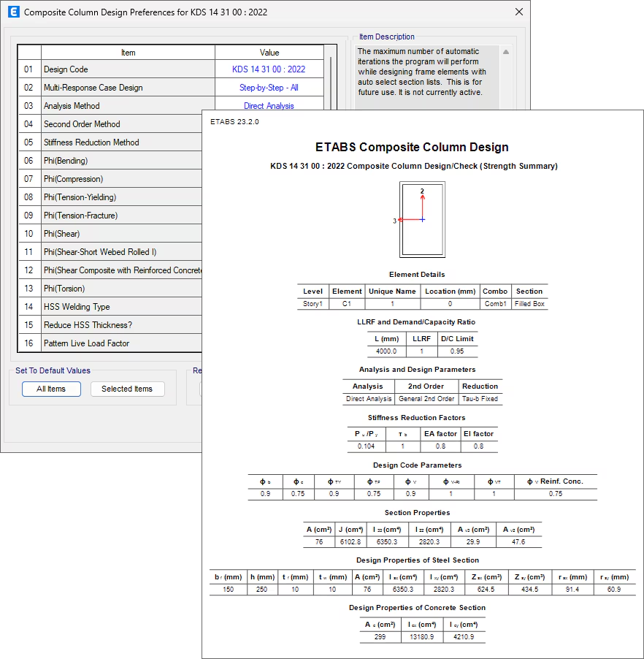Click the ETABS logo icon in title bar

pos(12,12)
